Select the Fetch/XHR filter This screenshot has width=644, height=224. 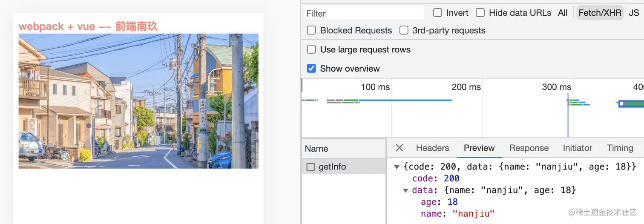tap(600, 13)
